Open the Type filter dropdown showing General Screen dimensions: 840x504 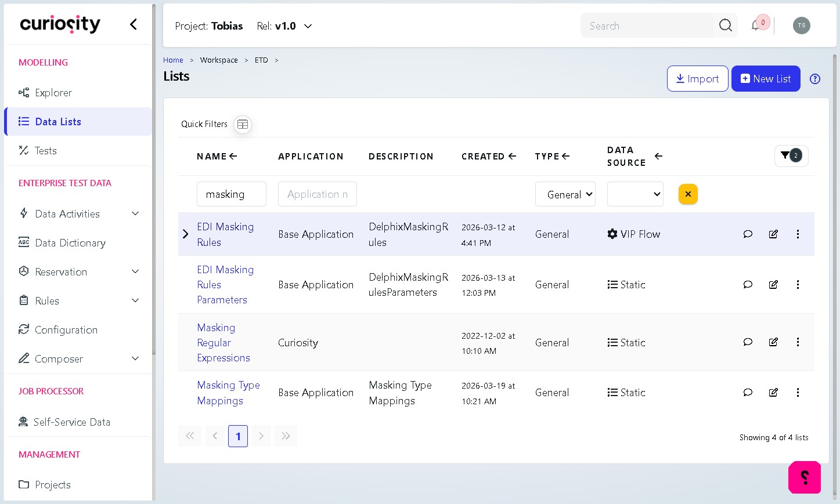[565, 194]
